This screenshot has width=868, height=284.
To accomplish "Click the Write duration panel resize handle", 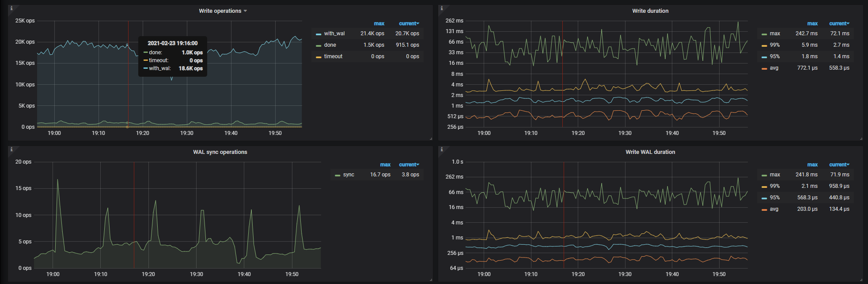I will (861, 139).
